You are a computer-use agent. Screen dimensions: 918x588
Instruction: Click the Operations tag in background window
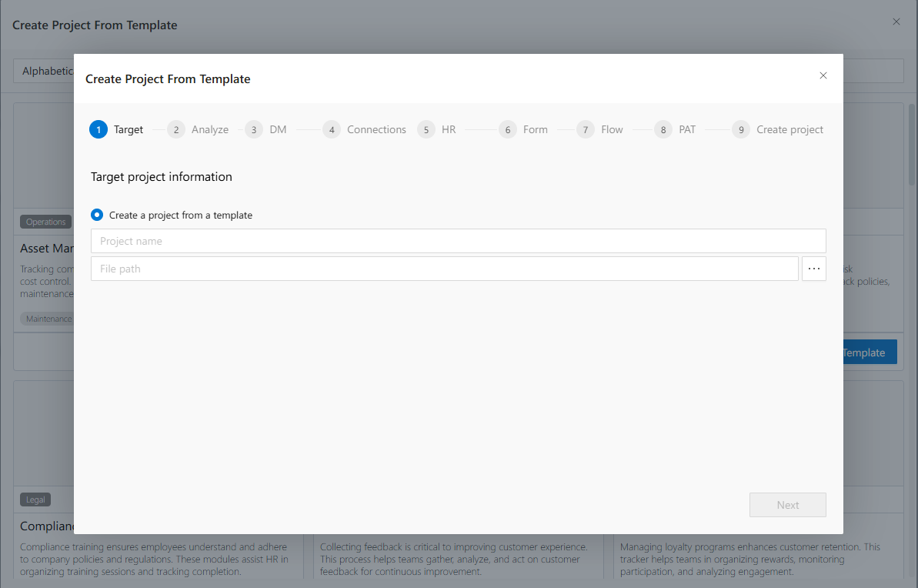[x=45, y=222]
